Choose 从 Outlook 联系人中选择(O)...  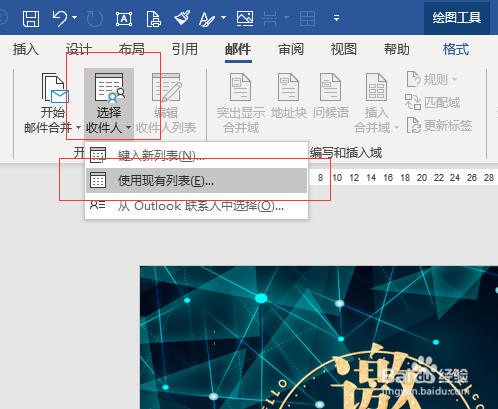tap(196, 206)
